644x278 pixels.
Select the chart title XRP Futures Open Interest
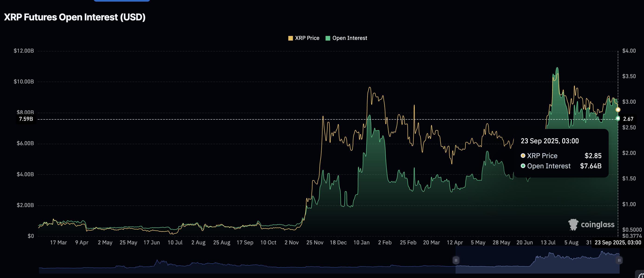[x=75, y=17]
